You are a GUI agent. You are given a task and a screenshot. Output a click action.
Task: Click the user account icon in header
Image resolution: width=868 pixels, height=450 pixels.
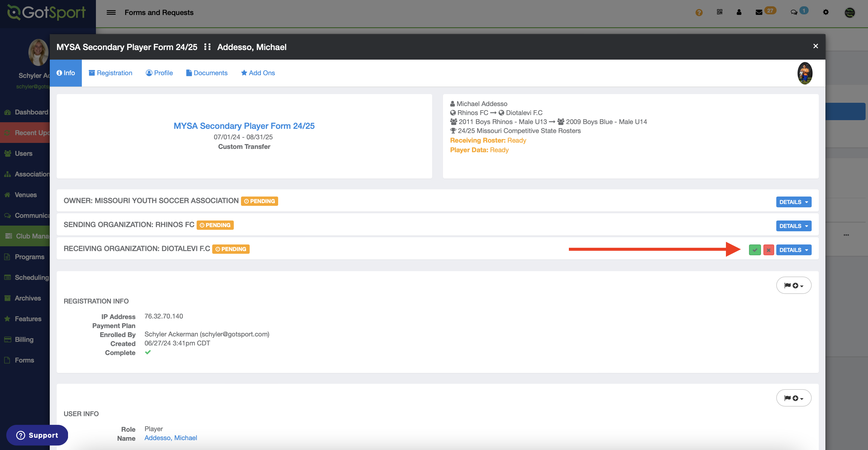pos(739,12)
